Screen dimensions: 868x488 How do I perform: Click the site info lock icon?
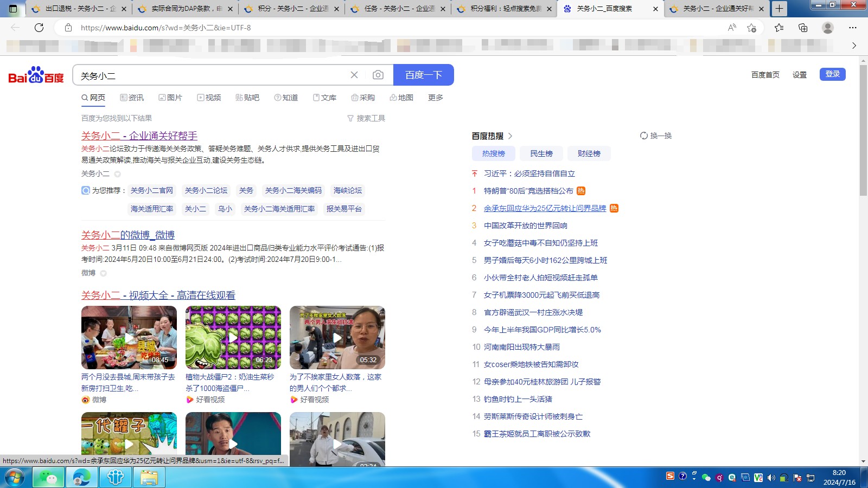[x=68, y=28]
